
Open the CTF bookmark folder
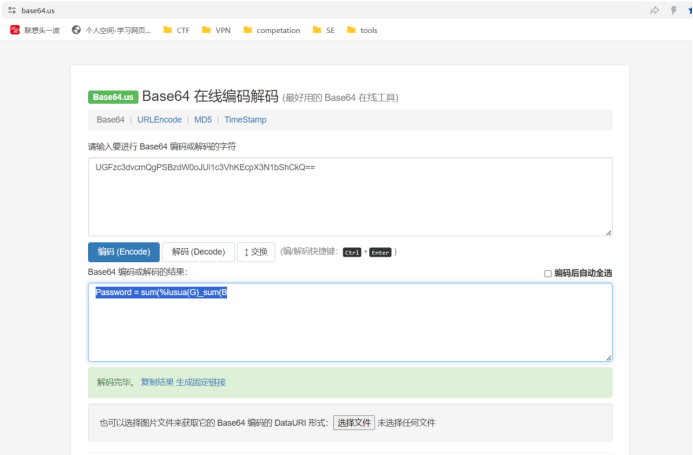pos(176,30)
